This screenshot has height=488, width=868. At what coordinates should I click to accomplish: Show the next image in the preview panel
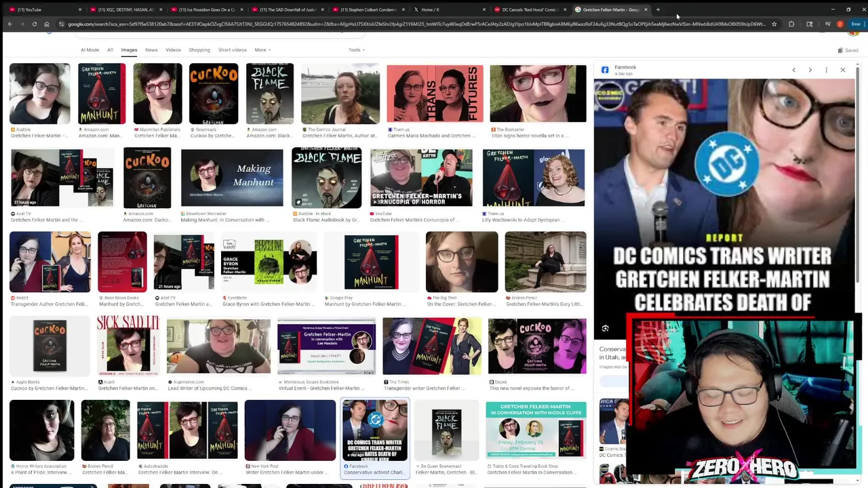point(810,70)
